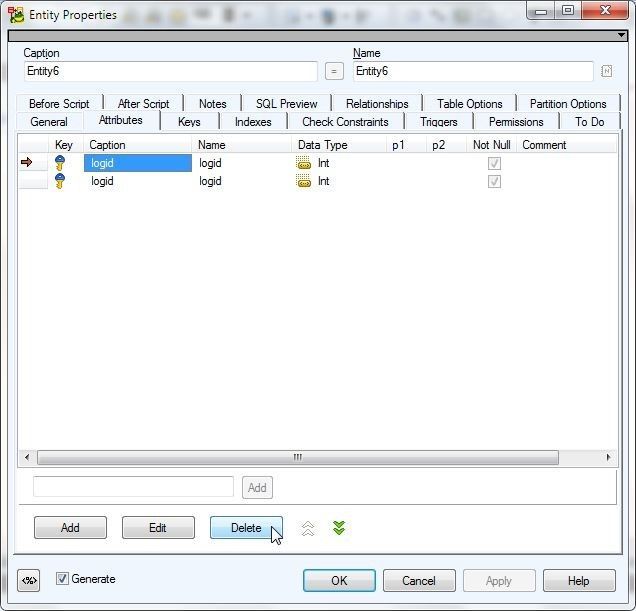Click the key icon in the second logid row
The height and width of the screenshot is (611, 636).
[x=60, y=181]
